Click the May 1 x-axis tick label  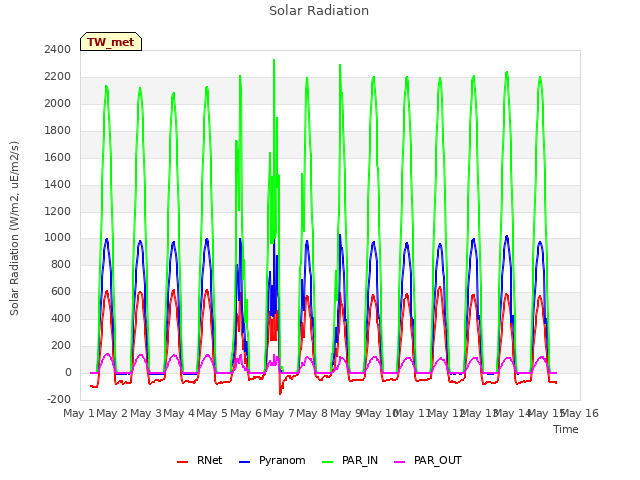(x=79, y=413)
